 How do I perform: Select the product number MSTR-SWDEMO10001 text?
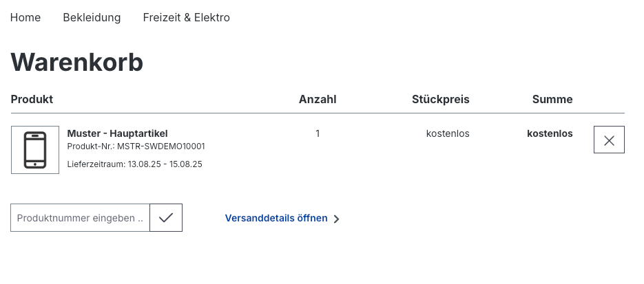(161, 146)
